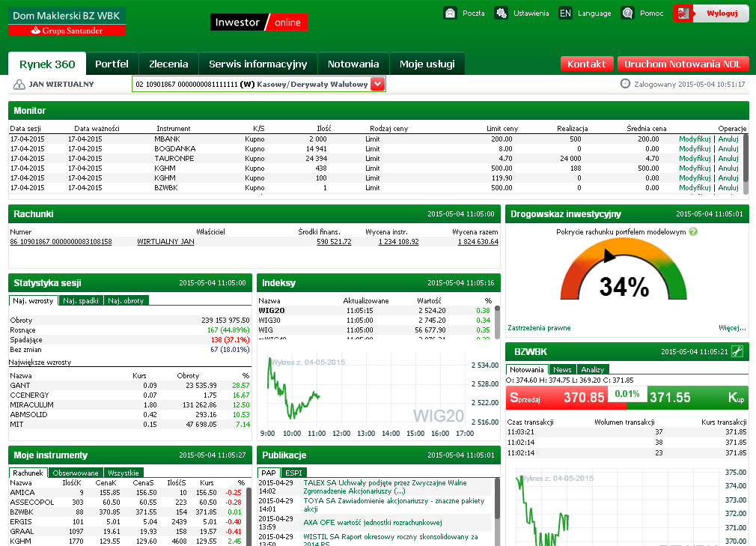Open TOYA SA Zawiadomienie akcjonariuszy publication
756x546 pixels.
(x=394, y=505)
